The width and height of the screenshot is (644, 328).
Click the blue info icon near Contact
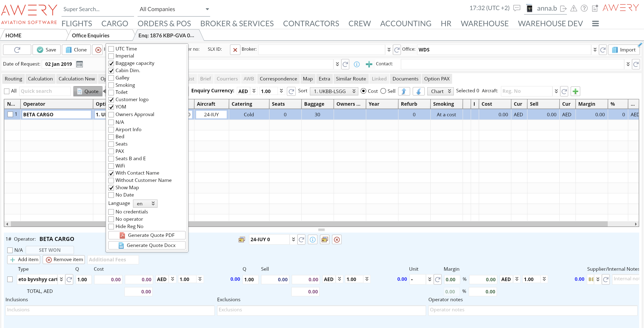[357, 64]
